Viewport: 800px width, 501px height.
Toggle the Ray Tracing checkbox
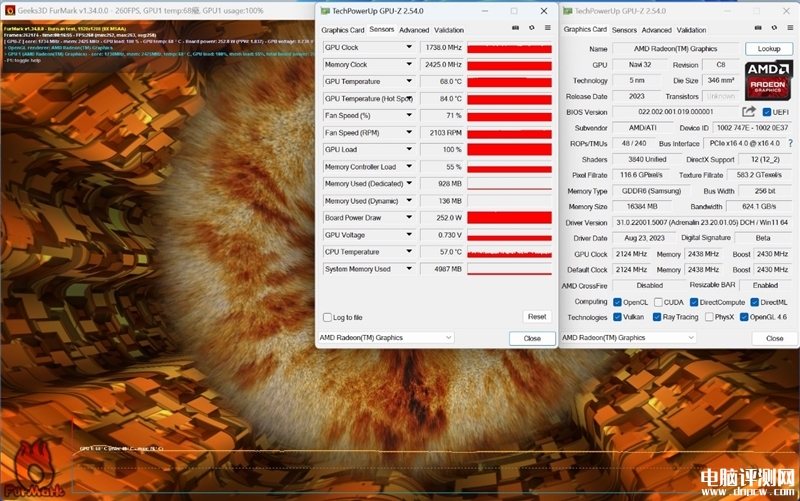pyautogui.click(x=657, y=317)
